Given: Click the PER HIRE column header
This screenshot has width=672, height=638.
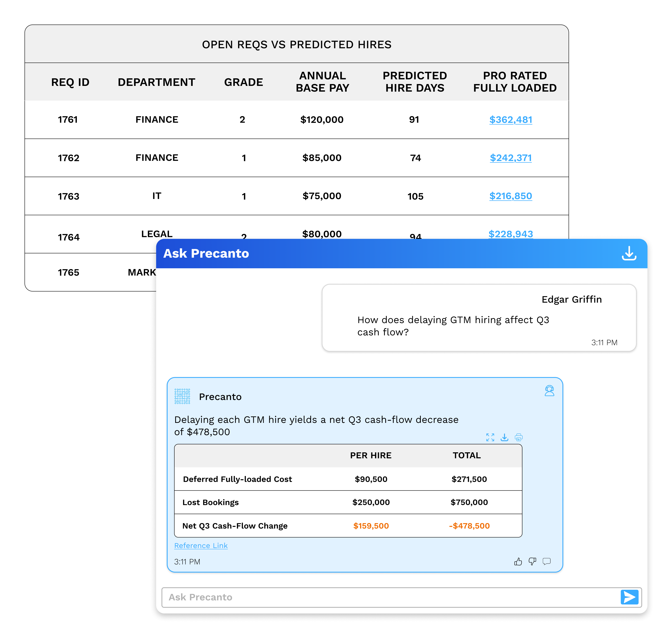Looking at the screenshot, I should [371, 455].
